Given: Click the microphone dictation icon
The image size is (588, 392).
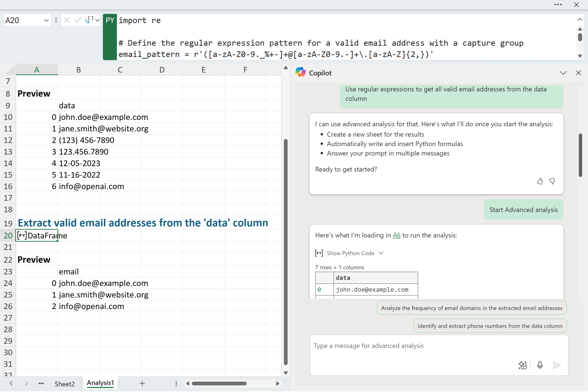Looking at the screenshot, I should pos(540,365).
